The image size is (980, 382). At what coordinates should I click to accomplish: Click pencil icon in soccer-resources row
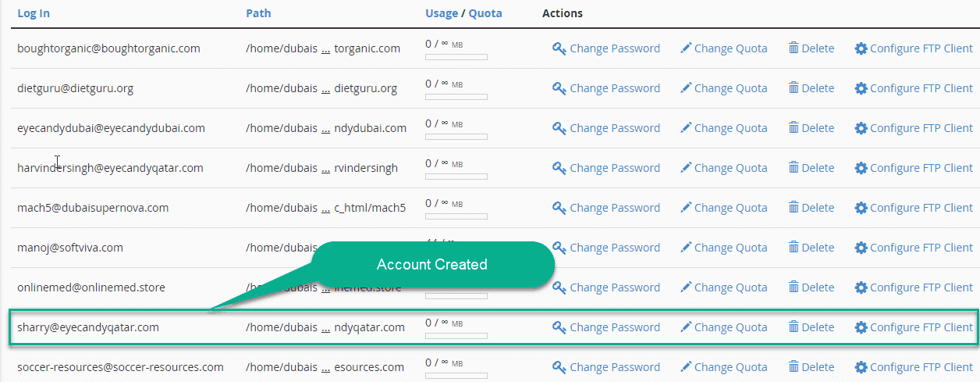click(686, 367)
